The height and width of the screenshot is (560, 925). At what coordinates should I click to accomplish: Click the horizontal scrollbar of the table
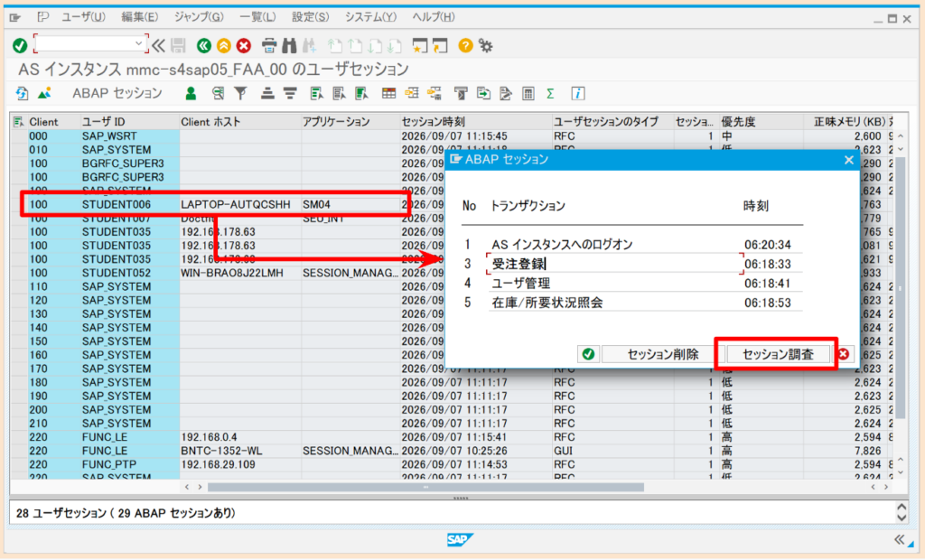pos(425,487)
